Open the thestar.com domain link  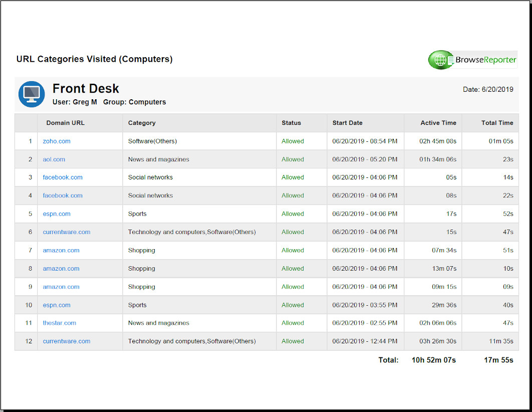(60, 323)
